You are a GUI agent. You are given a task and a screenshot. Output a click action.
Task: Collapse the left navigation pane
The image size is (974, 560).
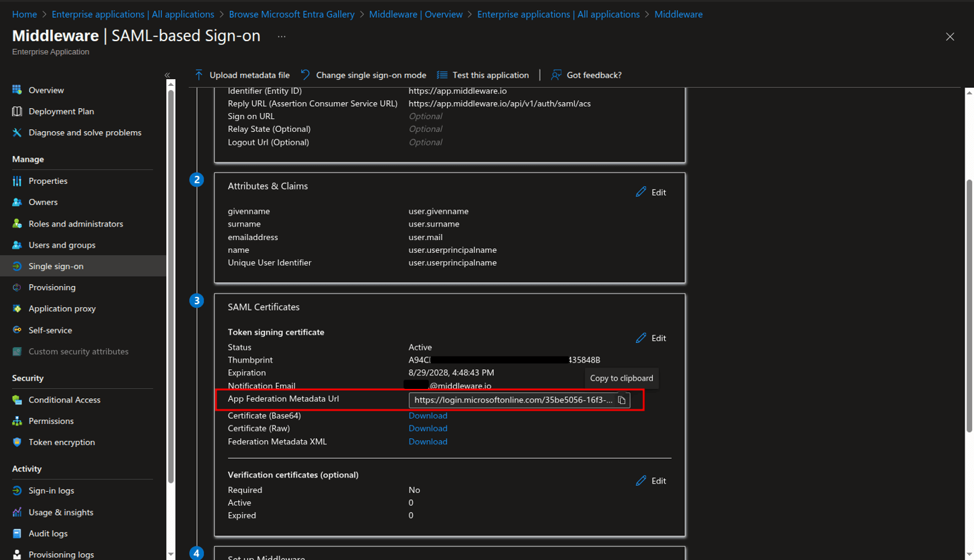(x=167, y=76)
